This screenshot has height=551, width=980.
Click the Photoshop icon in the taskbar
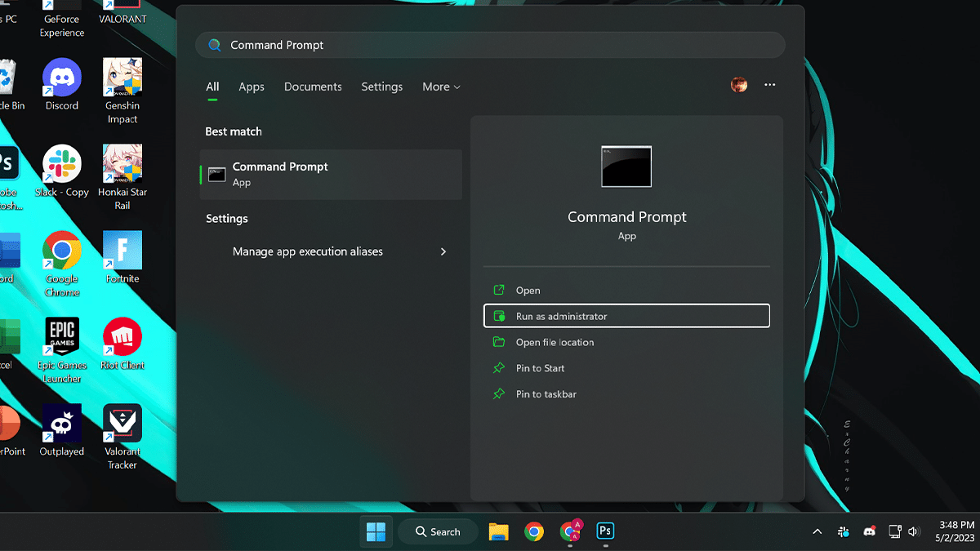pos(605,531)
